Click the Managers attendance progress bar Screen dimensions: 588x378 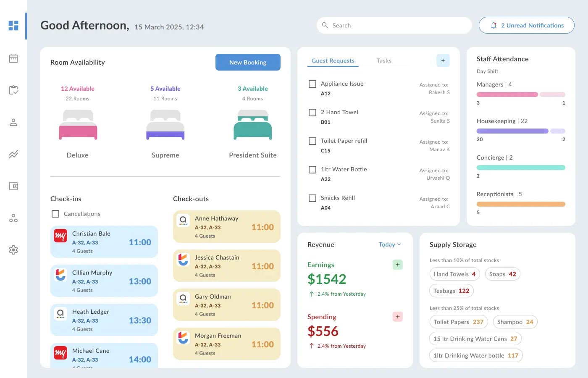coord(521,94)
